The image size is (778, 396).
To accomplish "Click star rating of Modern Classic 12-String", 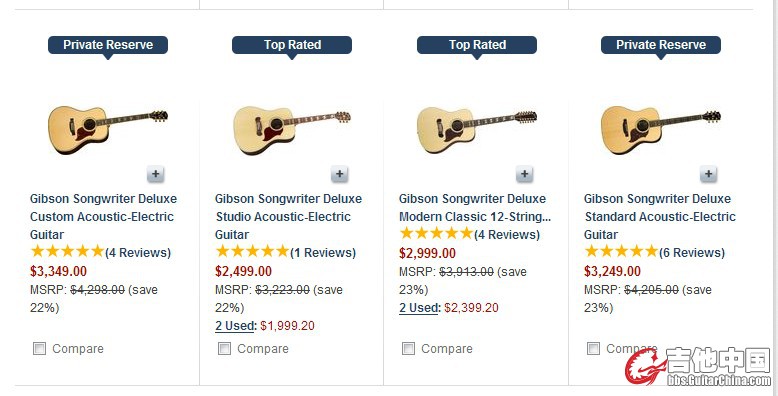I will (436, 234).
